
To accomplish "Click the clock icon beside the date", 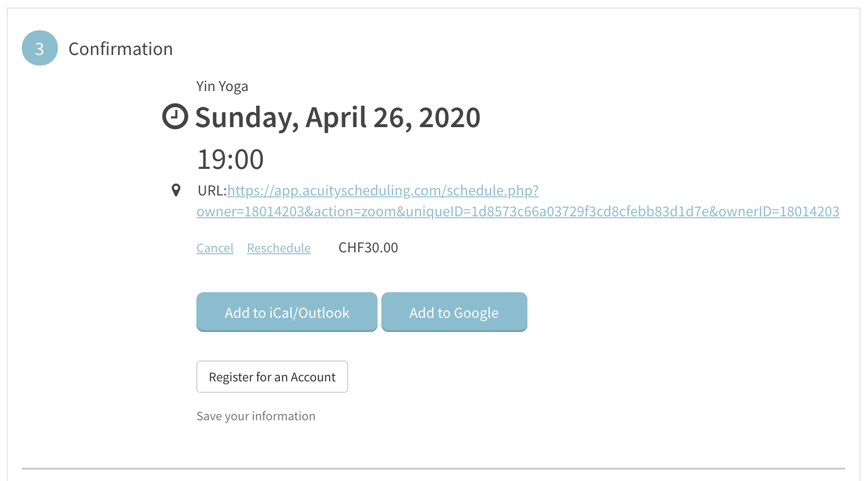I will click(175, 116).
